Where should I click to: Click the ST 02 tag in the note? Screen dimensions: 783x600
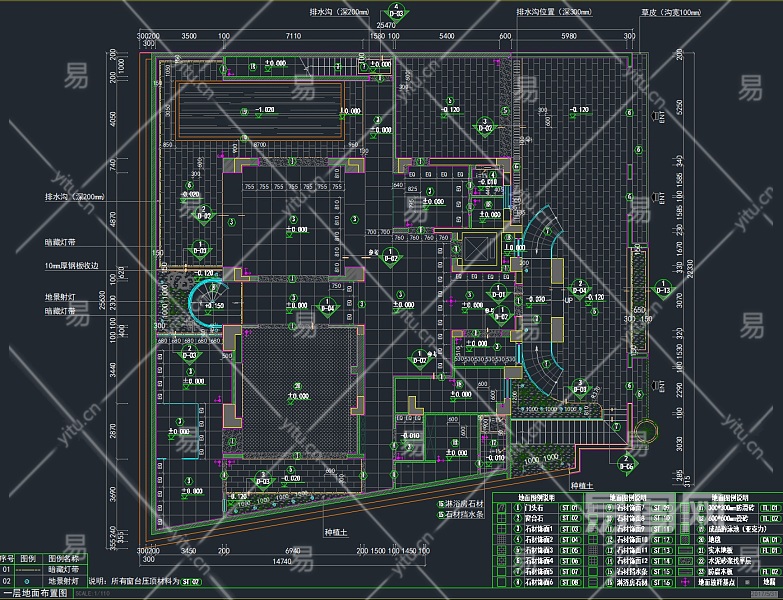click(x=190, y=582)
